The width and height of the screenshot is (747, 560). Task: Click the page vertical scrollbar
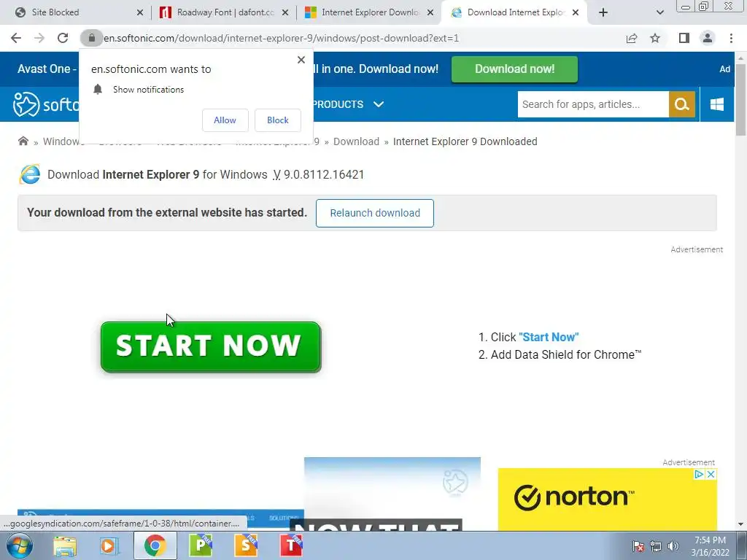[x=740, y=100]
